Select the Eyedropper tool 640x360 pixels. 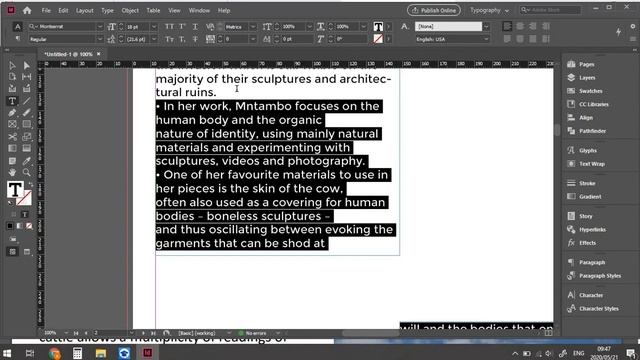(x=27, y=161)
